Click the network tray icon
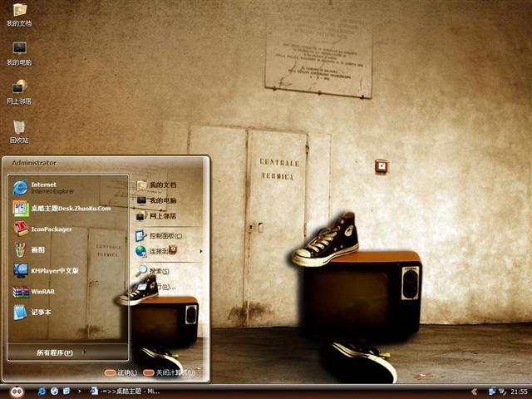Image resolution: width=532 pixels, height=399 pixels. [492, 392]
